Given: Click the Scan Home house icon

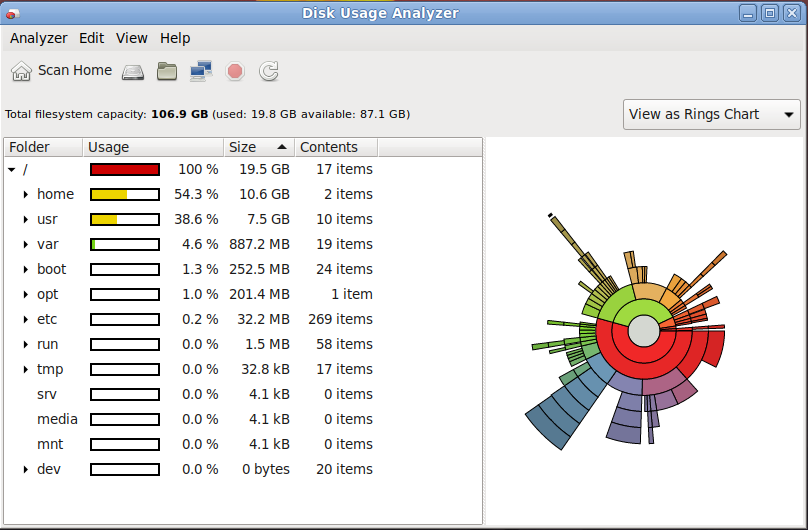Looking at the screenshot, I should 21,71.
